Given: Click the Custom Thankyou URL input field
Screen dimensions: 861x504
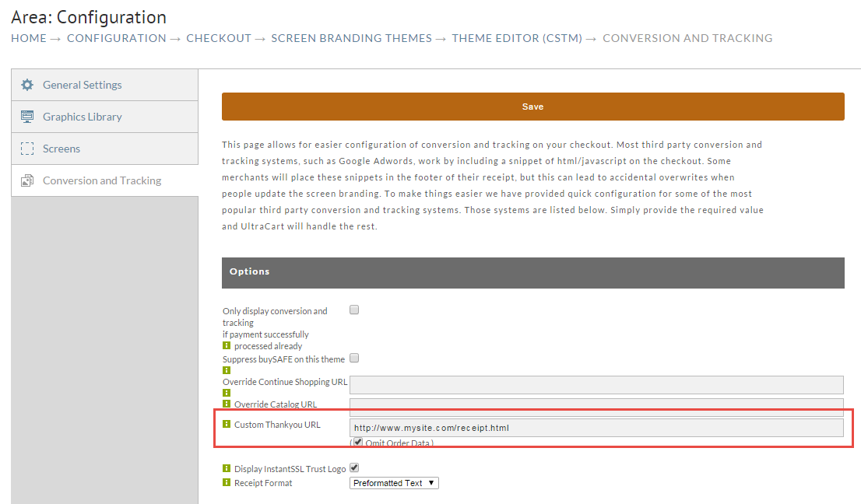Looking at the screenshot, I should (596, 428).
